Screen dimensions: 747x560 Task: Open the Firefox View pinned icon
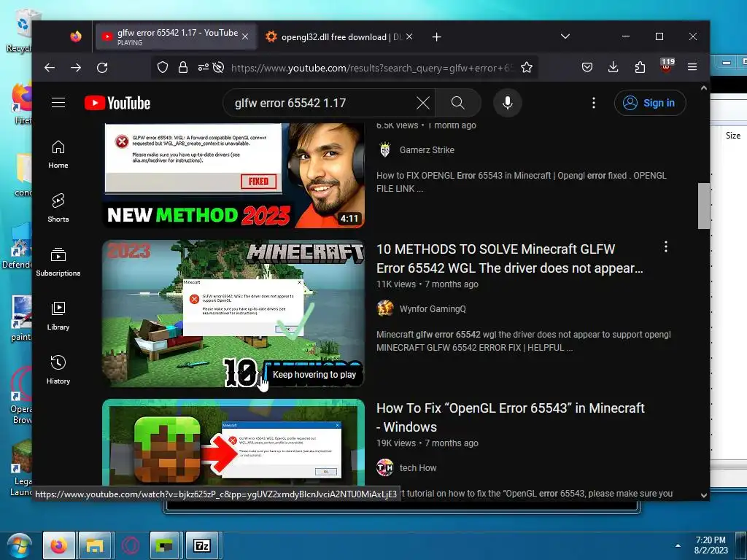(76, 36)
